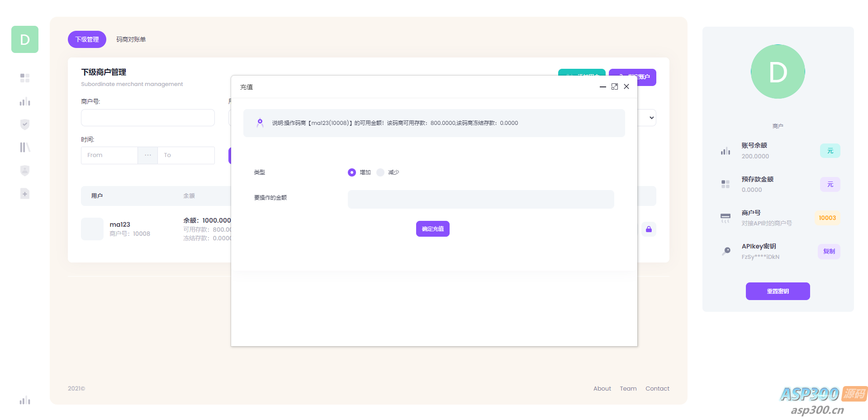This screenshot has height=420, width=868.
Task: Open the date range picker dots button
Action: pyautogui.click(x=147, y=155)
